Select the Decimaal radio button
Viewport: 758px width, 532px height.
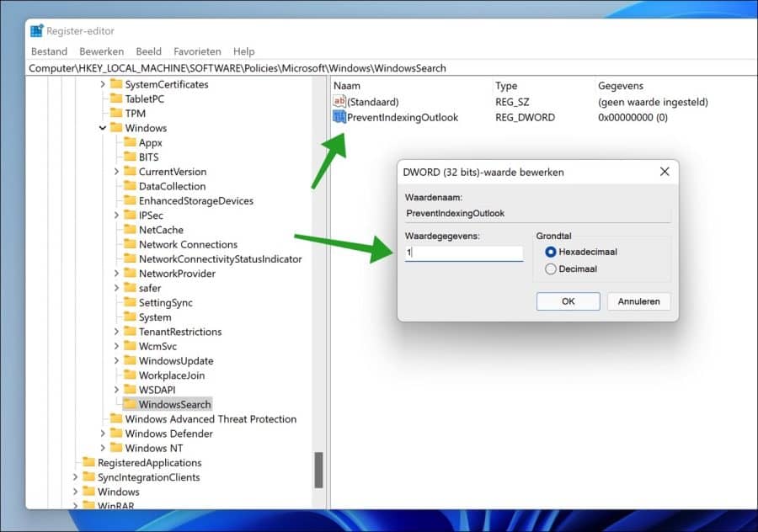click(550, 269)
